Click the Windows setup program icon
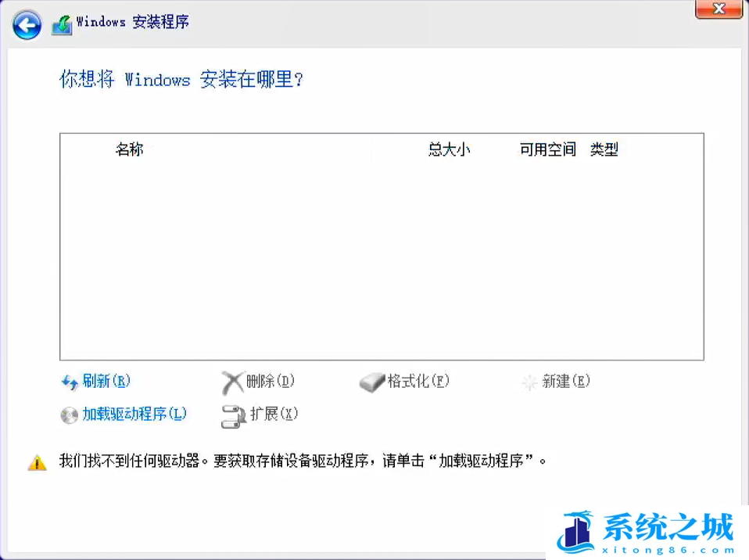The height and width of the screenshot is (560, 749). tap(62, 24)
